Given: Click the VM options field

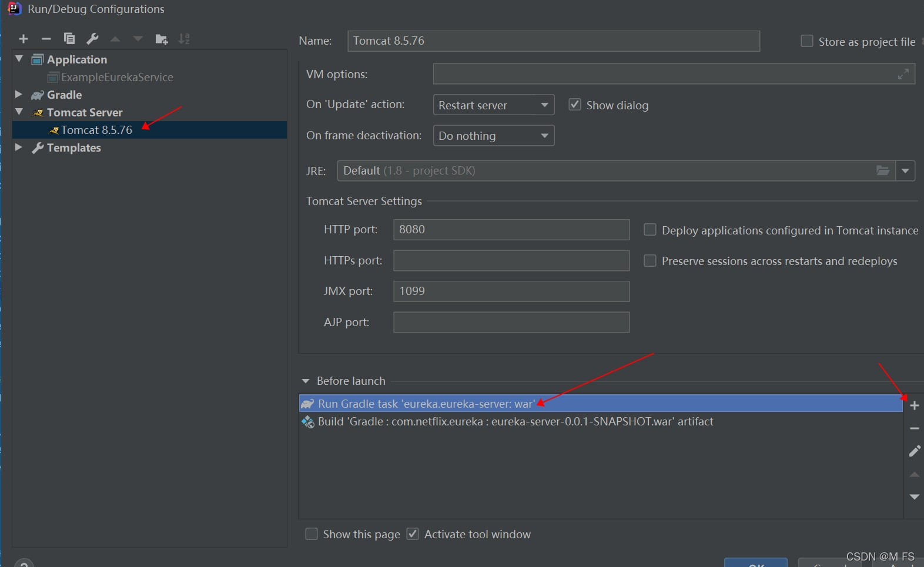Looking at the screenshot, I should coord(674,74).
